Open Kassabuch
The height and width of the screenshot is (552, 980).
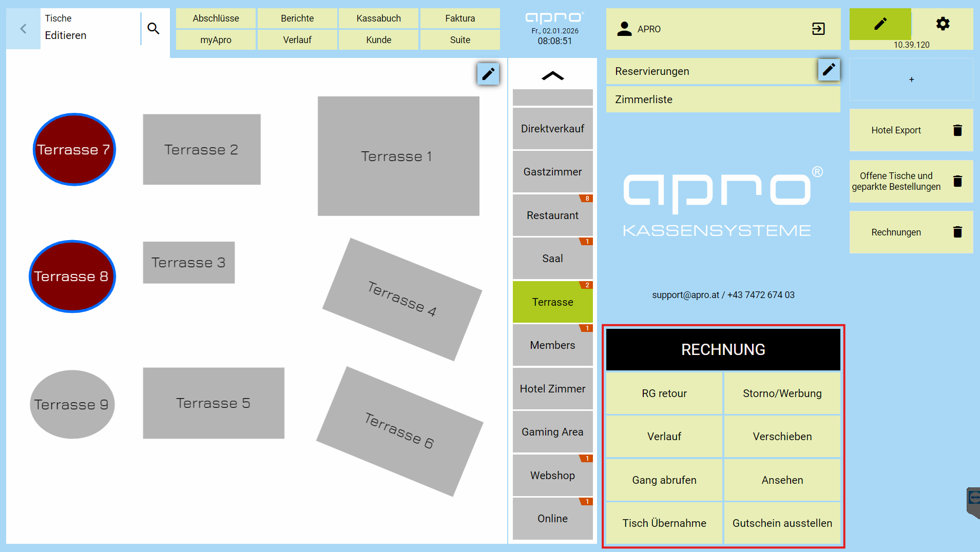click(x=379, y=18)
